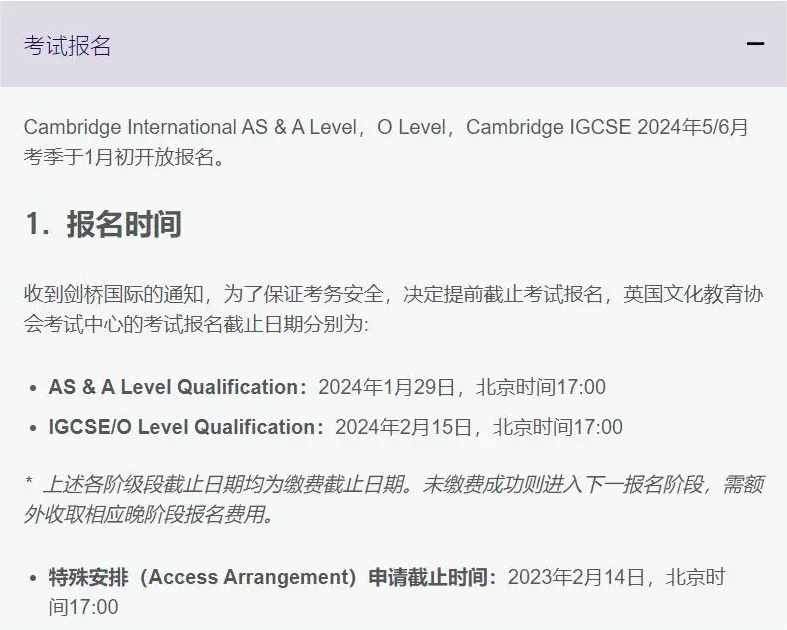The width and height of the screenshot is (787, 630).
Task: Select the heading 1. 报名时间
Action: coord(103,224)
